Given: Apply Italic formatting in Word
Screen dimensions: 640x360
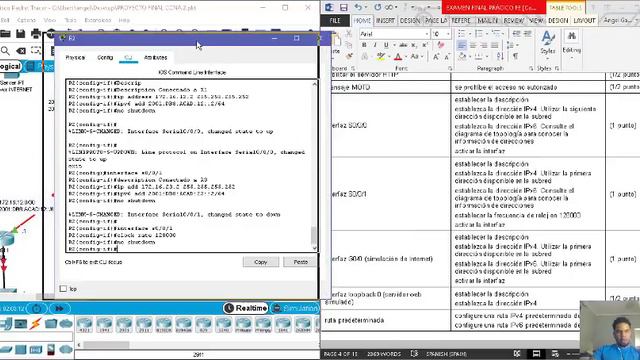Looking at the screenshot, I should click(375, 45).
